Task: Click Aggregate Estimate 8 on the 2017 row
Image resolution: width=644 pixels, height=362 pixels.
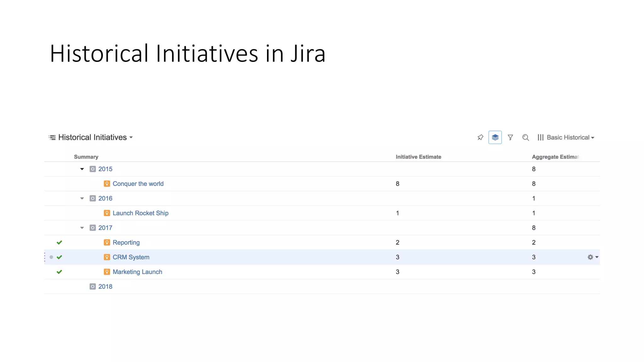Action: point(534,228)
